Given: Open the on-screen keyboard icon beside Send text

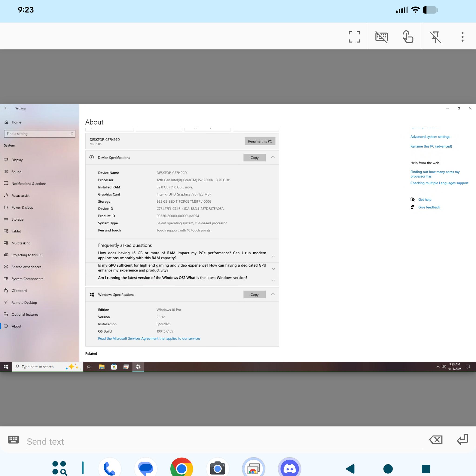Looking at the screenshot, I should click(13, 440).
